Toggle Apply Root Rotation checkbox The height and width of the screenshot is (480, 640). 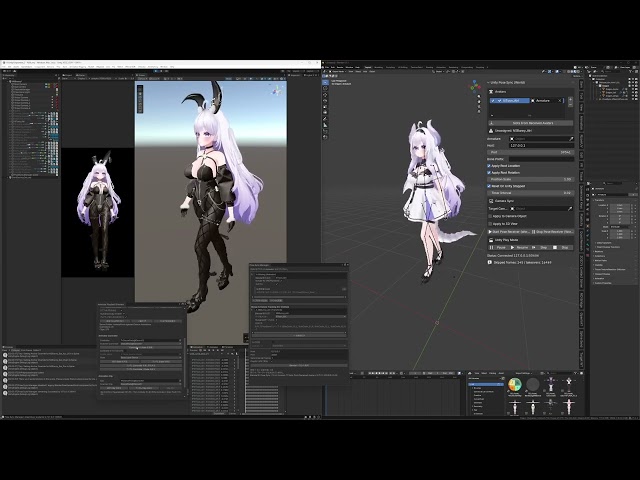click(x=489, y=173)
